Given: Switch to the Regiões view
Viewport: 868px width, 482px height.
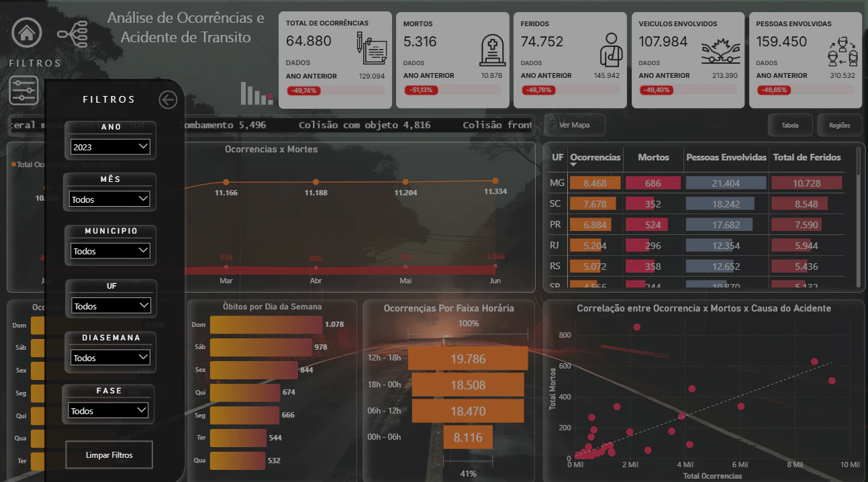Looking at the screenshot, I should point(840,125).
